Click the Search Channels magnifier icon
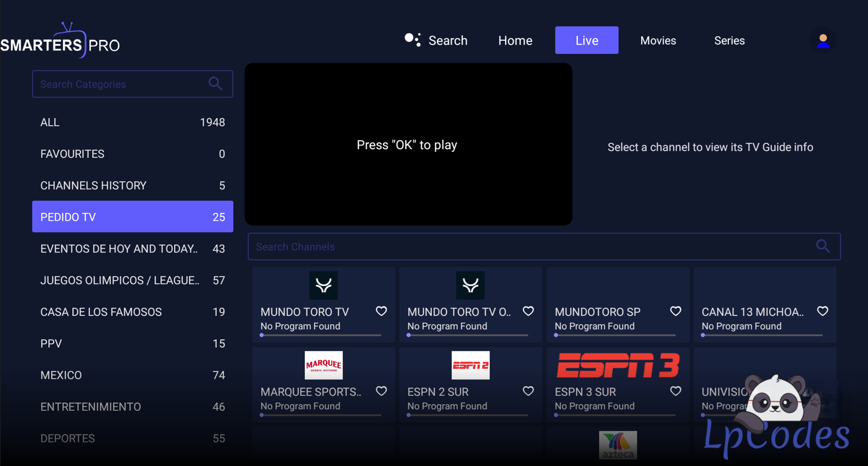 822,246
